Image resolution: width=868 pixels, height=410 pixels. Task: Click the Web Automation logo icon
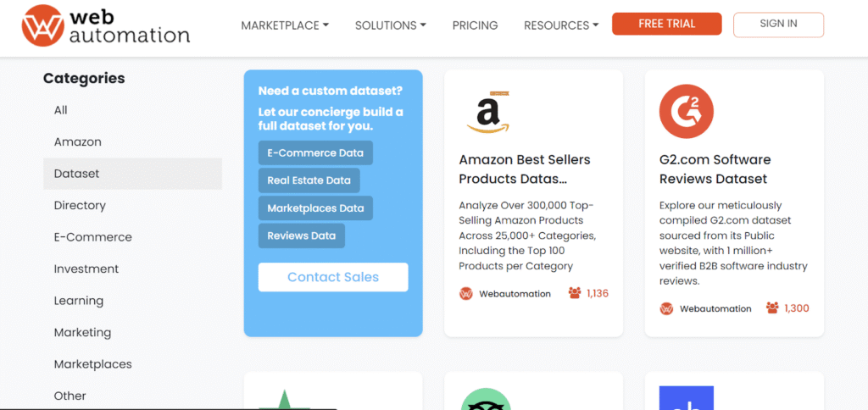coord(43,25)
